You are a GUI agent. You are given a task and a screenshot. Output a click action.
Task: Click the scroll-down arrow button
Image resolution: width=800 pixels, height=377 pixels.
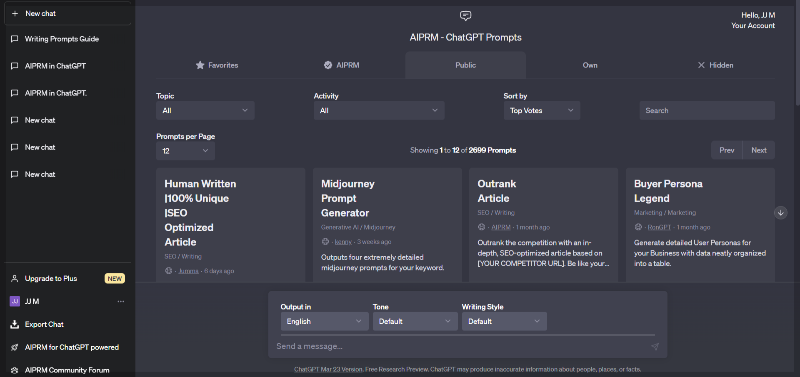[781, 213]
